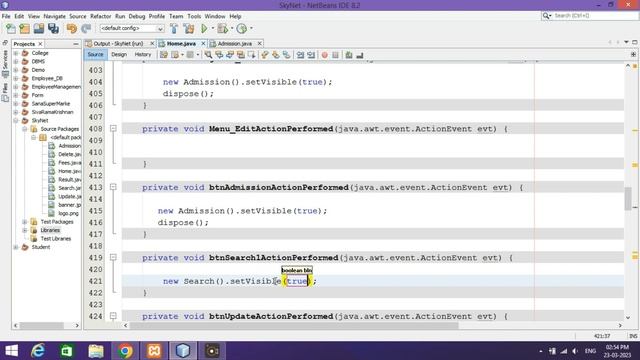The height and width of the screenshot is (360, 640).
Task: Open the Profile Project dropdown arrow
Action: (x=251, y=29)
